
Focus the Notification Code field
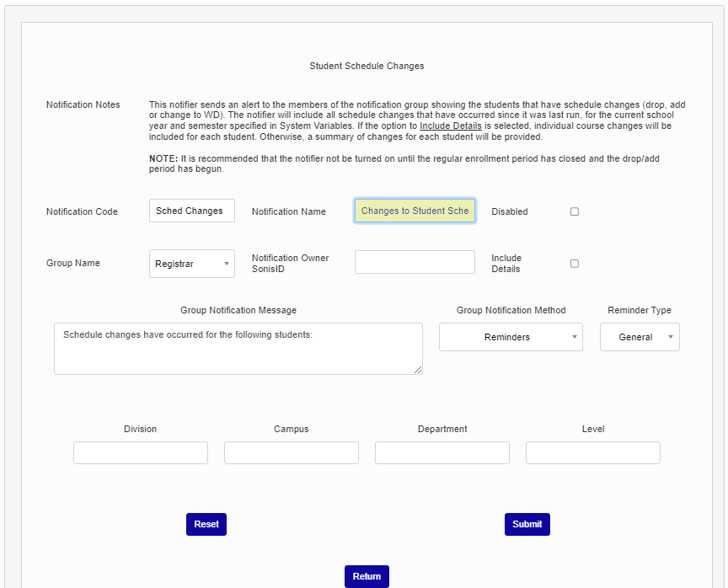point(192,211)
